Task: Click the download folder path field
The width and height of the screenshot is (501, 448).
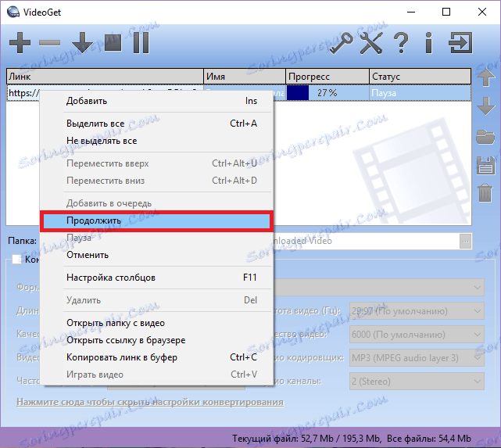Action: click(x=367, y=241)
